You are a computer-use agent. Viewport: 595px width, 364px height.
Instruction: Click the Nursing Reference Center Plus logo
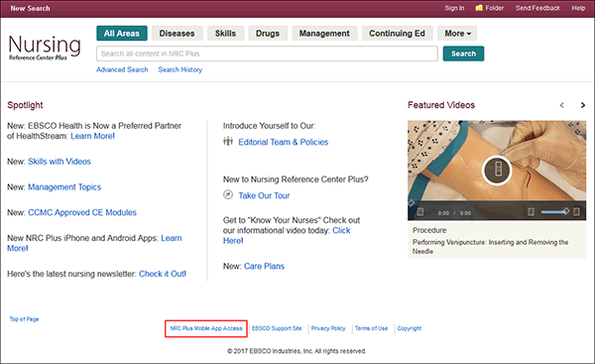point(45,48)
